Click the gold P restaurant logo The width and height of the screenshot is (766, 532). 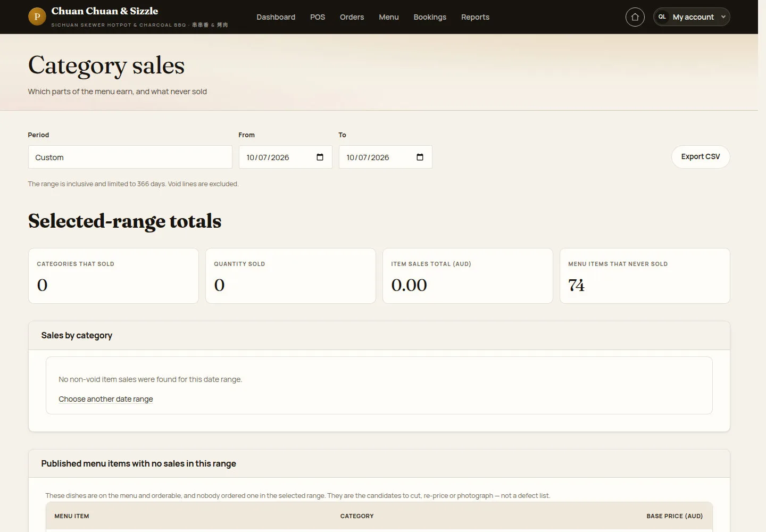point(37,16)
